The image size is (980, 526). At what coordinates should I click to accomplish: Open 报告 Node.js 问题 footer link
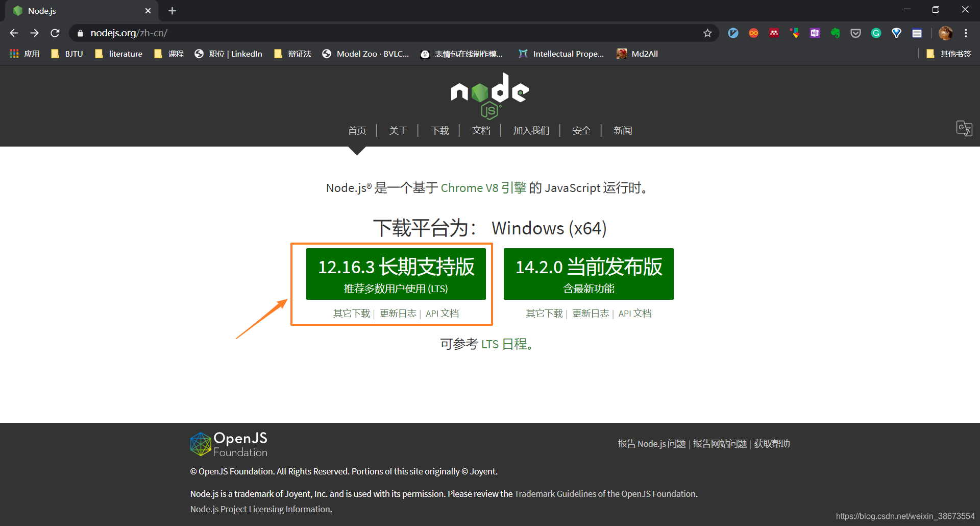click(x=652, y=444)
